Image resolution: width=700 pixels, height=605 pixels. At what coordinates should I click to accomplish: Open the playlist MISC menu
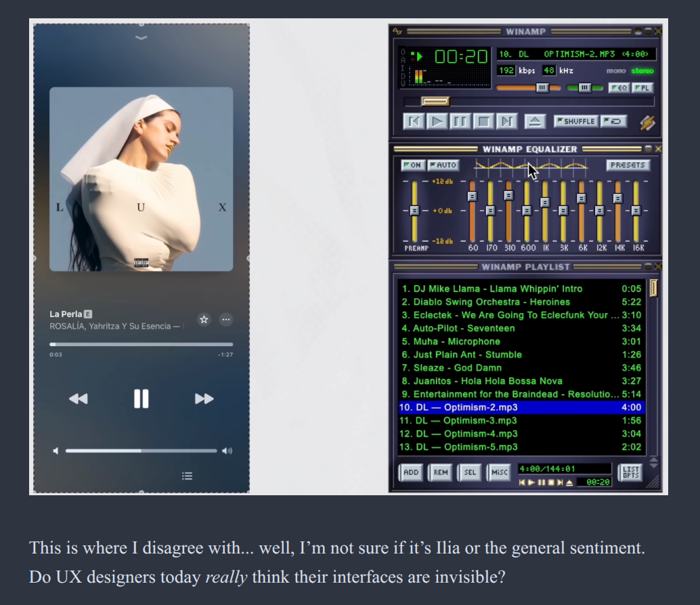coord(500,472)
